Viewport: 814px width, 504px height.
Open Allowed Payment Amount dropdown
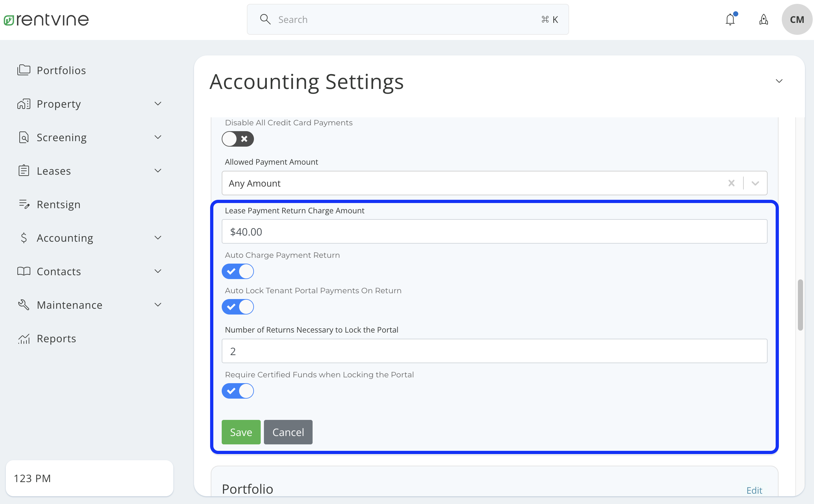coord(755,183)
